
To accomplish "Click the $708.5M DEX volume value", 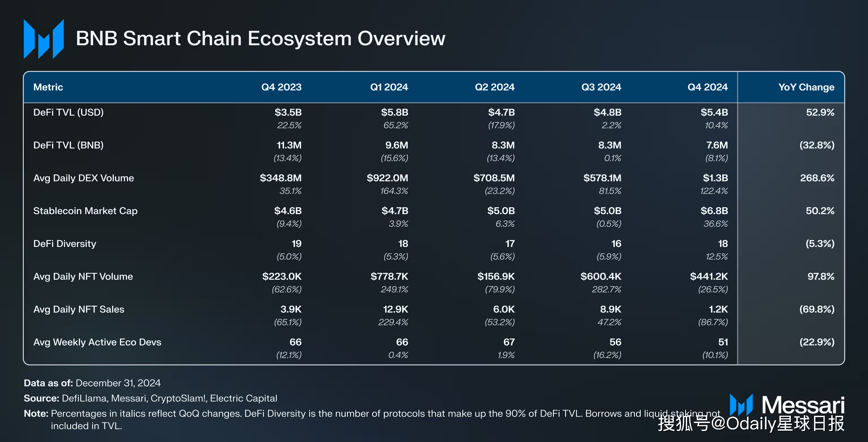I will click(x=494, y=178).
